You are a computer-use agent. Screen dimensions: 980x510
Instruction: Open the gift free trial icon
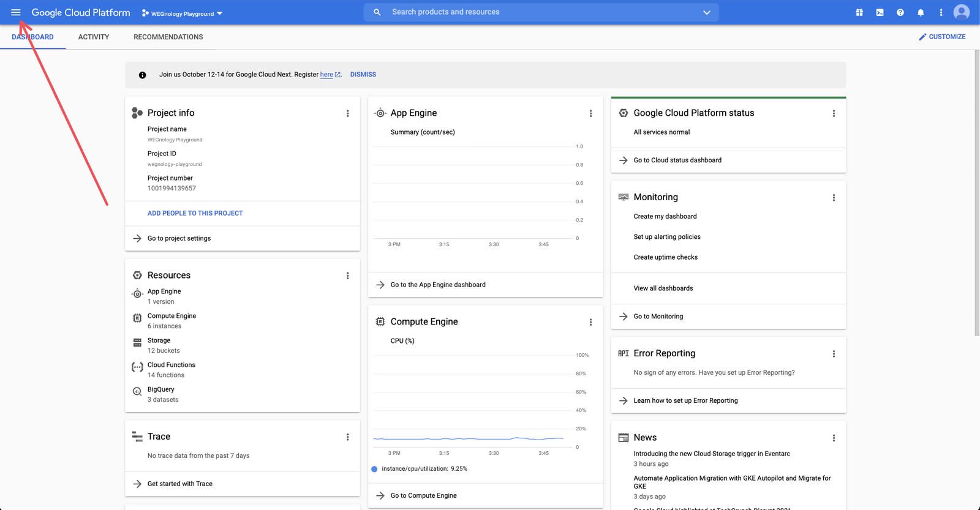[x=859, y=12]
